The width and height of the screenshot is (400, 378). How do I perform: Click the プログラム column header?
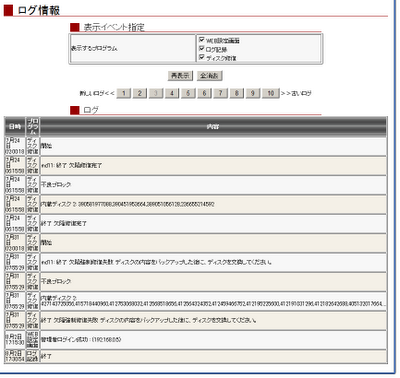tap(33, 127)
